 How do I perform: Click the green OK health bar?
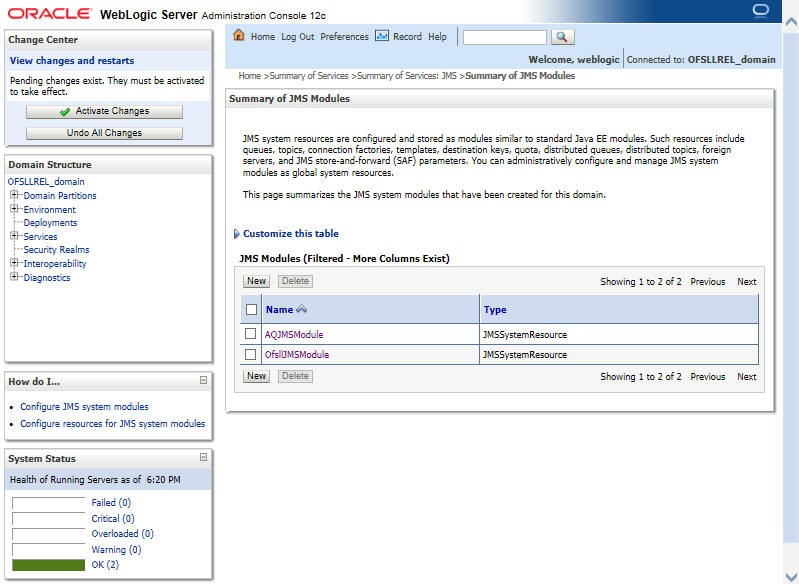tap(48, 565)
